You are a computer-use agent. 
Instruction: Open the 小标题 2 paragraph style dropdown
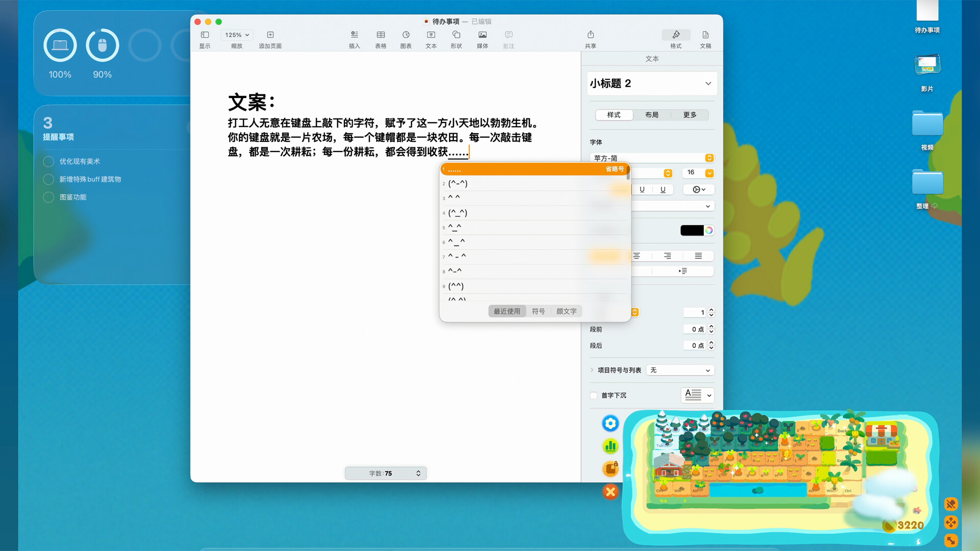(x=652, y=83)
